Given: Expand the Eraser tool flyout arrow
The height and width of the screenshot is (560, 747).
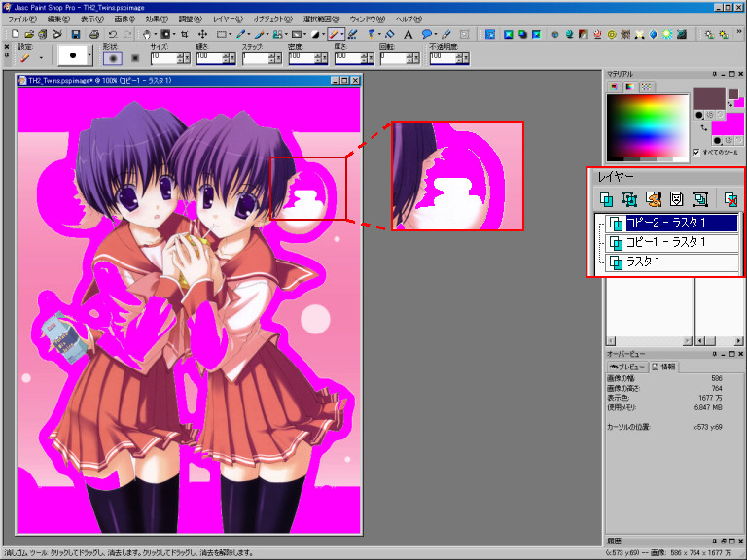Looking at the screenshot, I should (341, 34).
